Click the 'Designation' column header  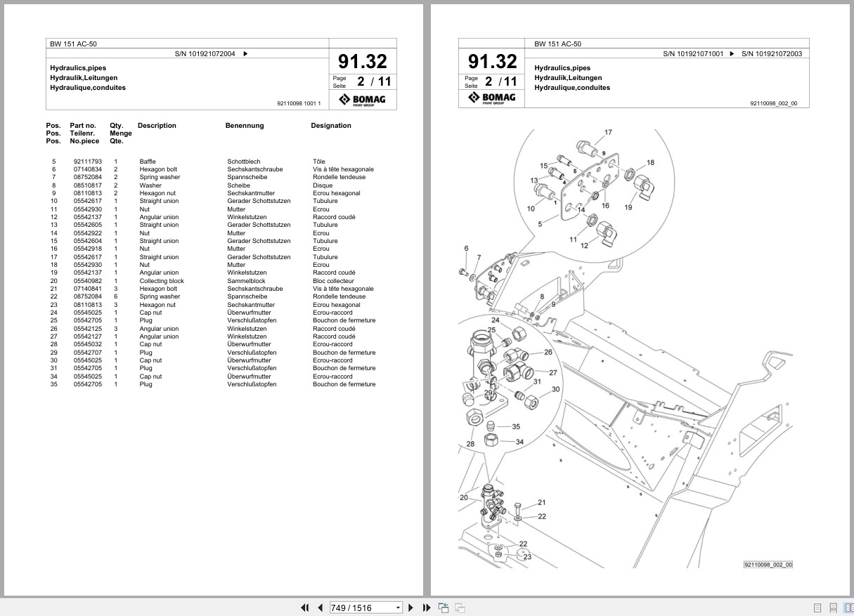coord(331,126)
